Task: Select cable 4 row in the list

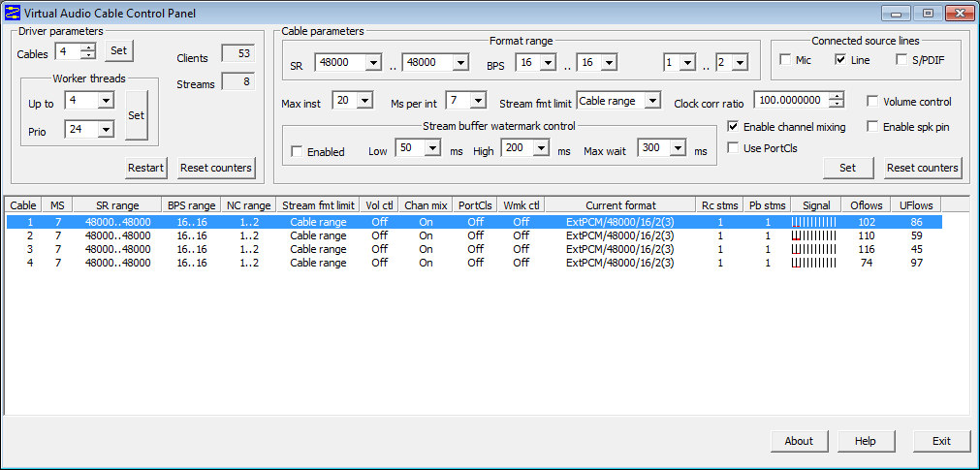Action: [x=474, y=264]
